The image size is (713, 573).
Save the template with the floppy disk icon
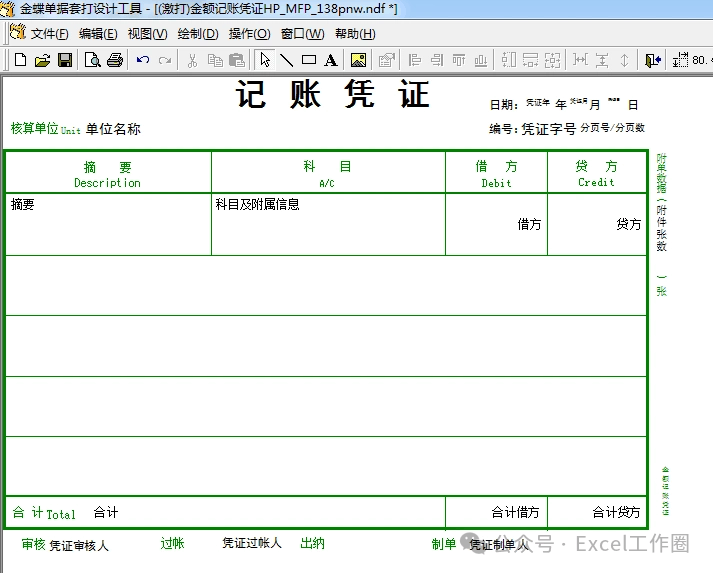click(65, 60)
